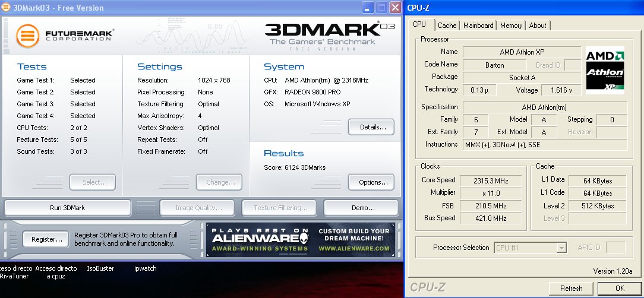Click the Stepping field value 0
Viewport: 644px width, 298px height.
click(612, 120)
